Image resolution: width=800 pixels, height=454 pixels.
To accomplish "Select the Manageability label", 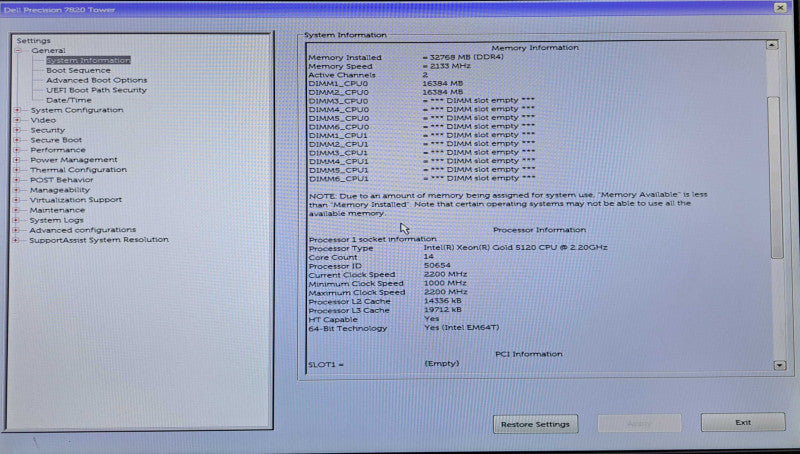I will (x=59, y=190).
